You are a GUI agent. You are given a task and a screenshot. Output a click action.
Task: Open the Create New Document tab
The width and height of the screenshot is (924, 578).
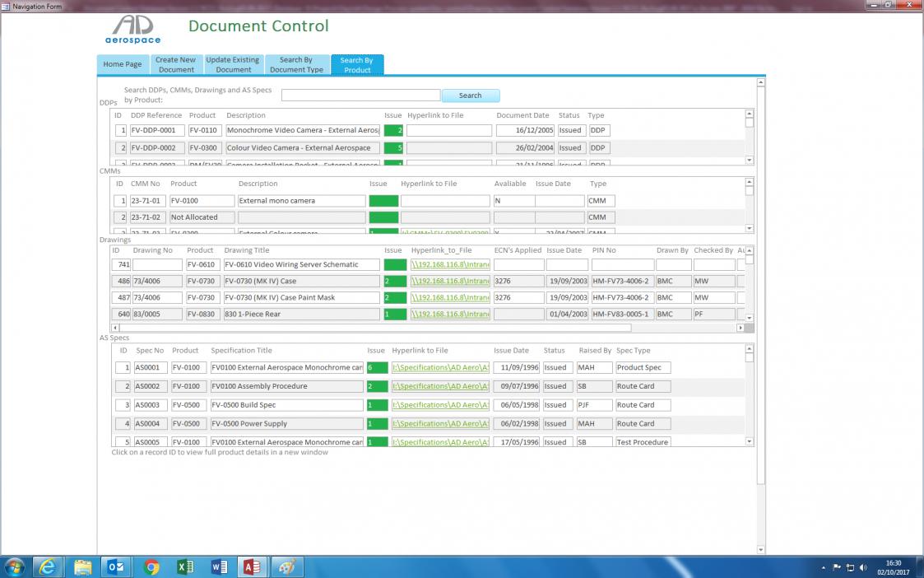(175, 64)
